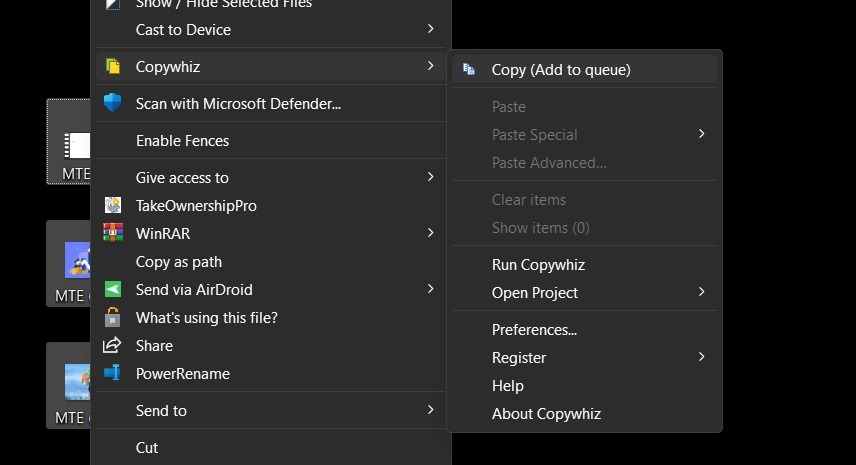Click the AirDroid green arrow icon
Image resolution: width=856 pixels, height=465 pixels.
pos(113,290)
